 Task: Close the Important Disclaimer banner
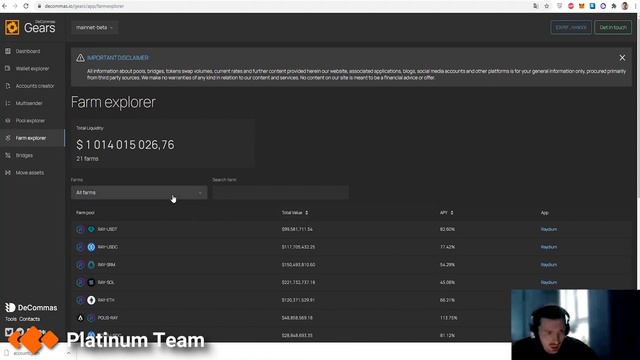click(622, 58)
